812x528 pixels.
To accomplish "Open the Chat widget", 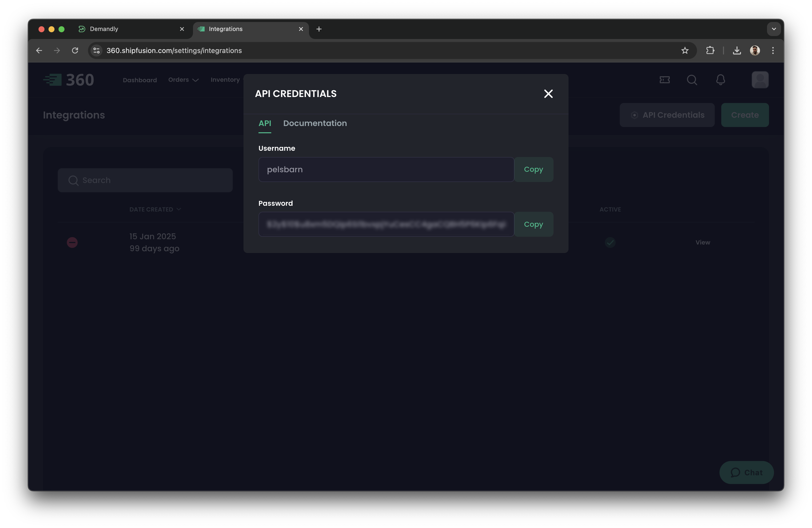I will tap(746, 472).
